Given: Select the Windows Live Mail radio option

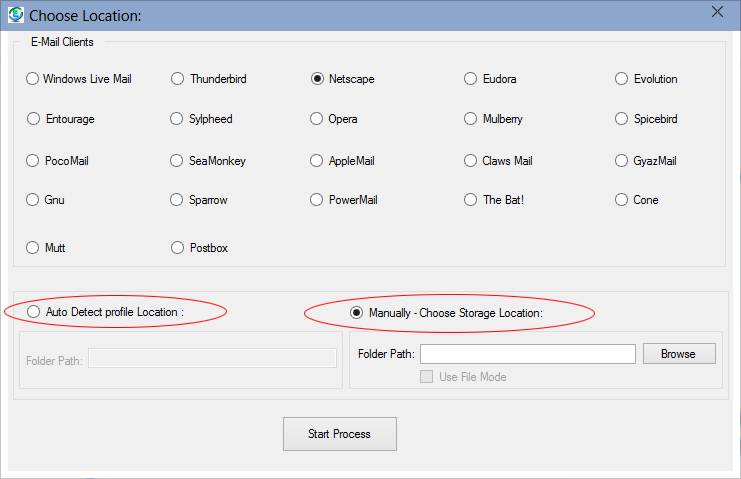Looking at the screenshot, I should [33, 79].
